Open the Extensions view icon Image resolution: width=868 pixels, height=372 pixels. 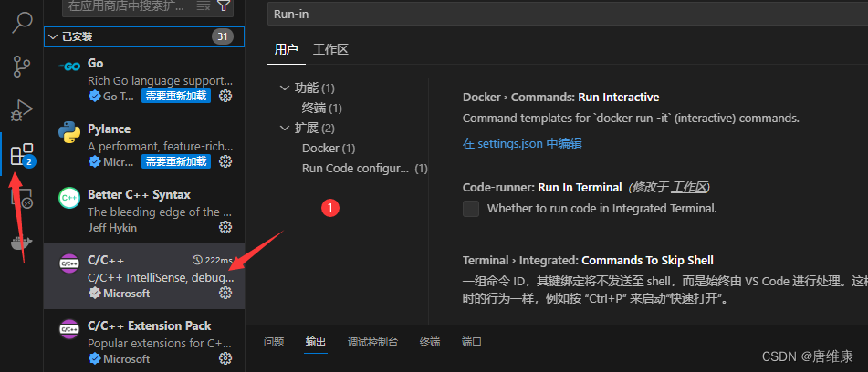tap(22, 155)
